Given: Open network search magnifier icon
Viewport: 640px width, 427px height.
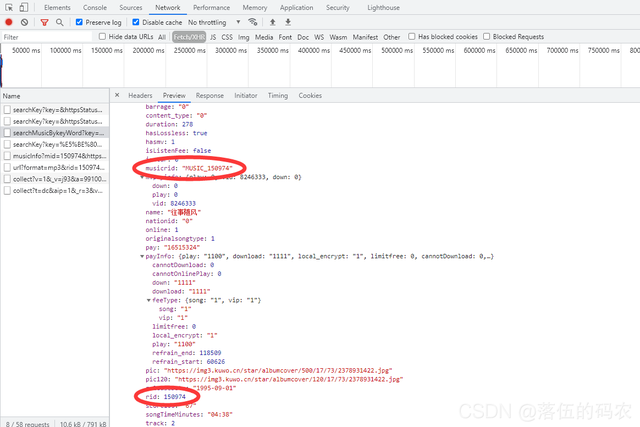Looking at the screenshot, I should pyautogui.click(x=60, y=22).
